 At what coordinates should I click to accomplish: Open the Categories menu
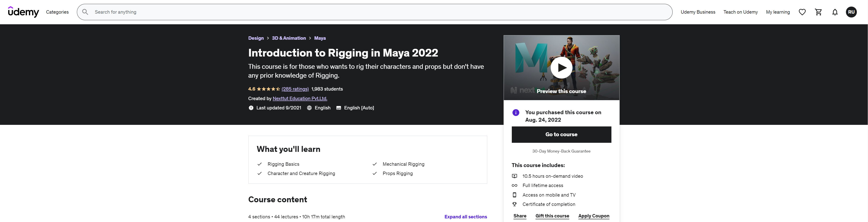57,12
